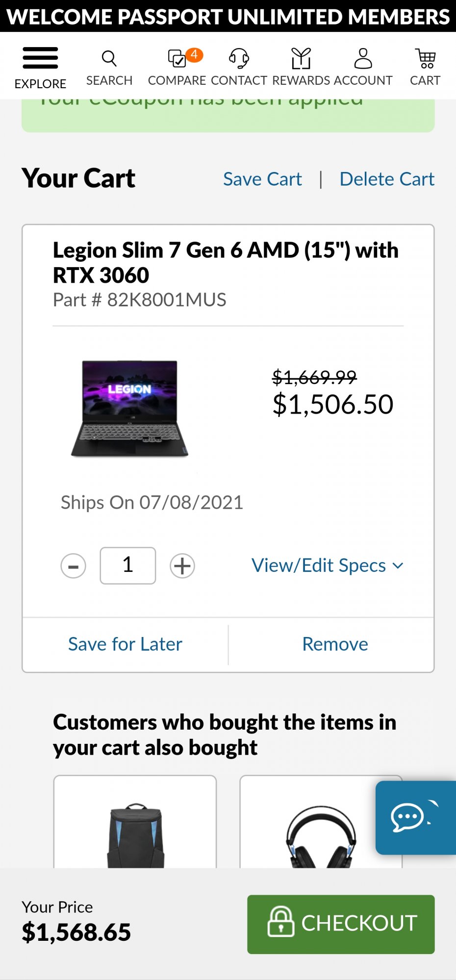The image size is (456, 980).
Task: Open the Search icon
Action: (109, 58)
